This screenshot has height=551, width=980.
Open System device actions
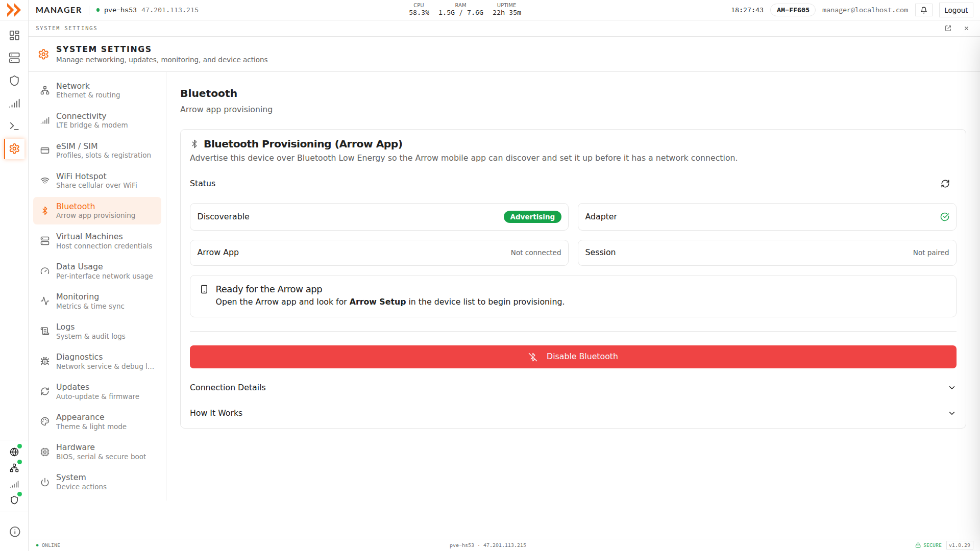click(97, 482)
